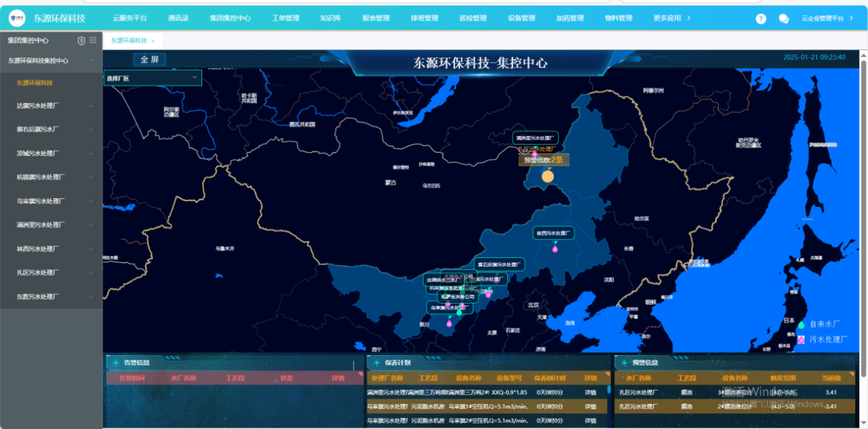Expand the 达旗污水处理厂 sidebar item
This screenshot has height=429, width=868.
point(91,106)
